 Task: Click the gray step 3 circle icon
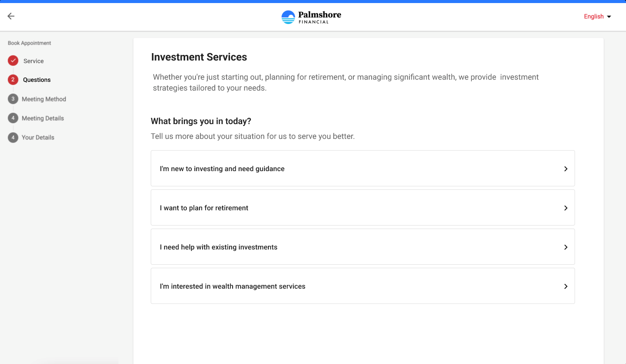tap(13, 99)
